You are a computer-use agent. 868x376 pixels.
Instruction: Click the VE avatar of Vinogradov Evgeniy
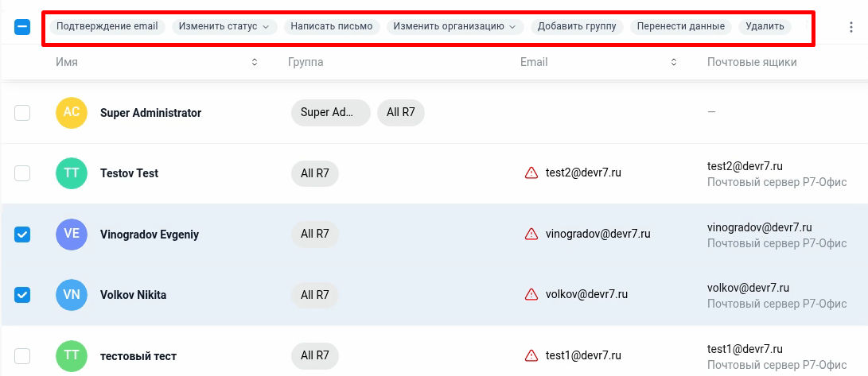click(x=72, y=235)
